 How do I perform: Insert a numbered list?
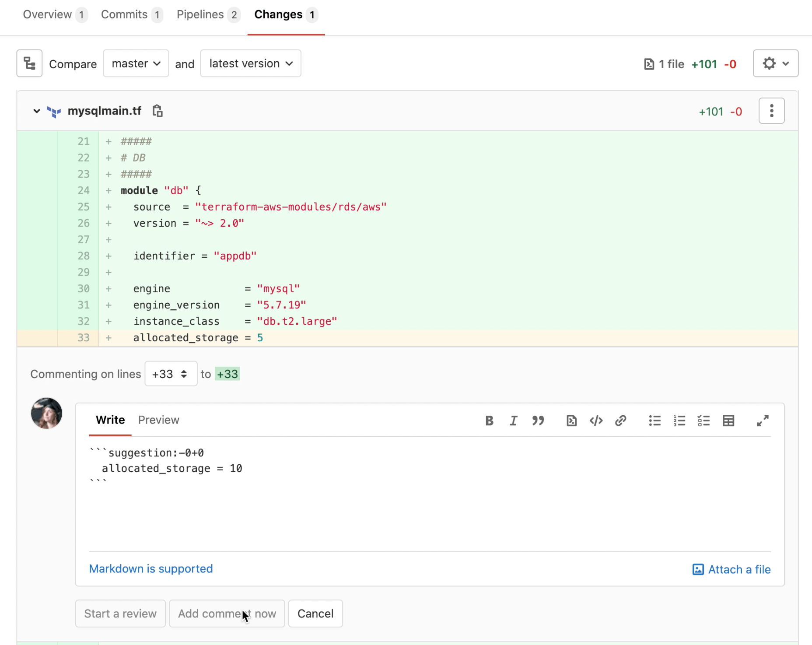point(679,421)
